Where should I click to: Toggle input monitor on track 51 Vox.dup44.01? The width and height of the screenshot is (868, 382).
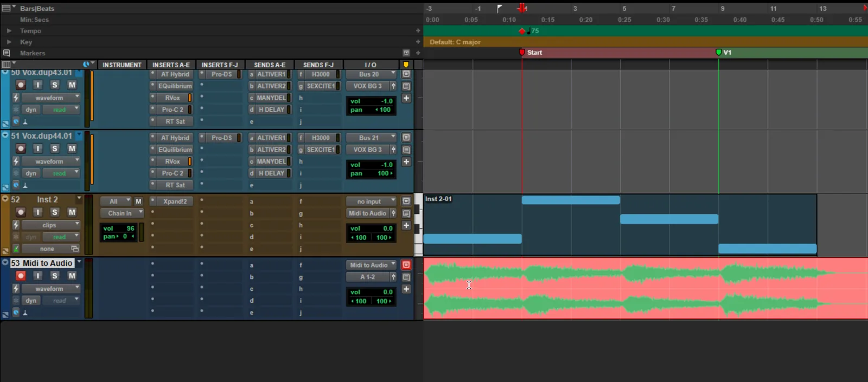click(x=37, y=149)
